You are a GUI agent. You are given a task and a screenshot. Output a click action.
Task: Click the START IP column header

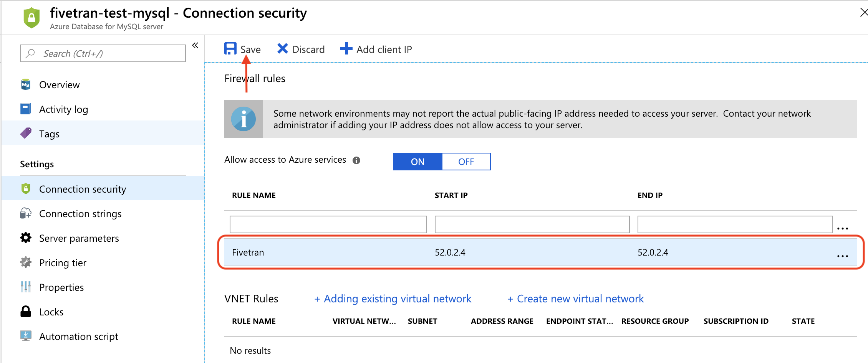(x=451, y=195)
